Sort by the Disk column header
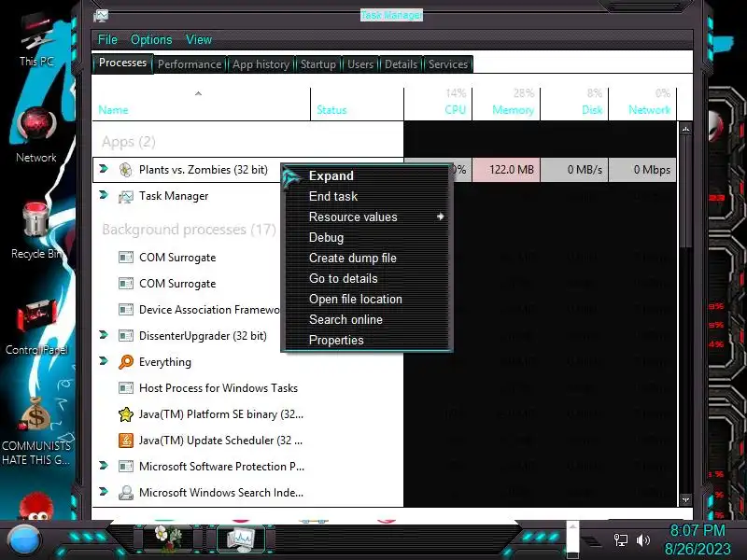 pos(574,104)
